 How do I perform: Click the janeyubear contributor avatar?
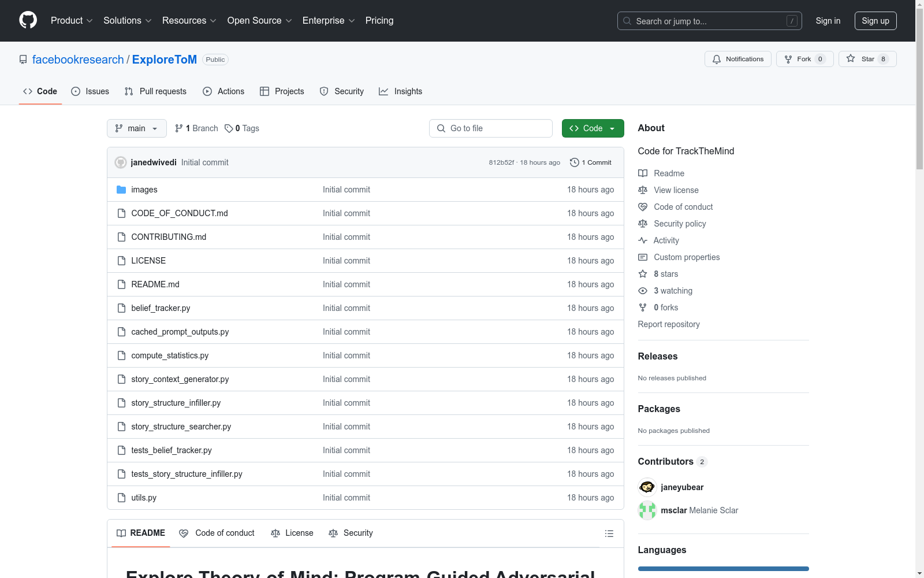[647, 487]
